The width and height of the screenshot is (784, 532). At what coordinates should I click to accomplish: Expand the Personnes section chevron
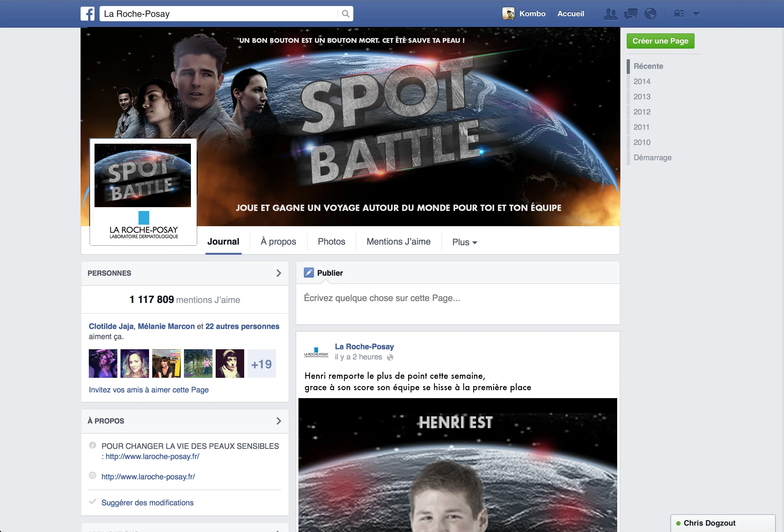coord(279,273)
